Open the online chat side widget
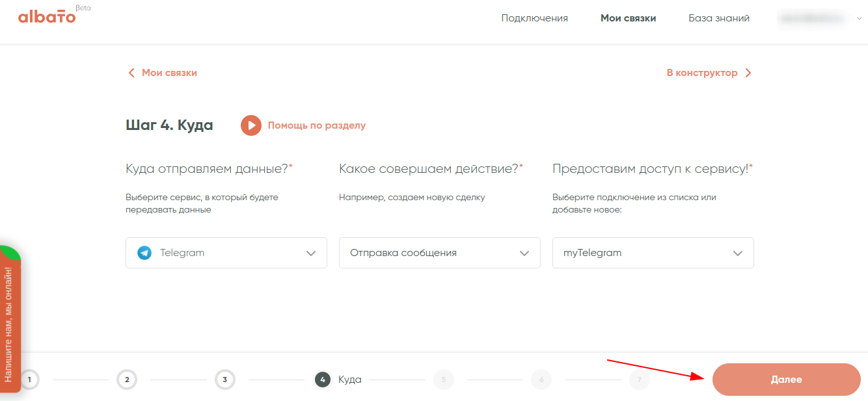Image resolution: width=868 pixels, height=401 pixels. click(10, 324)
